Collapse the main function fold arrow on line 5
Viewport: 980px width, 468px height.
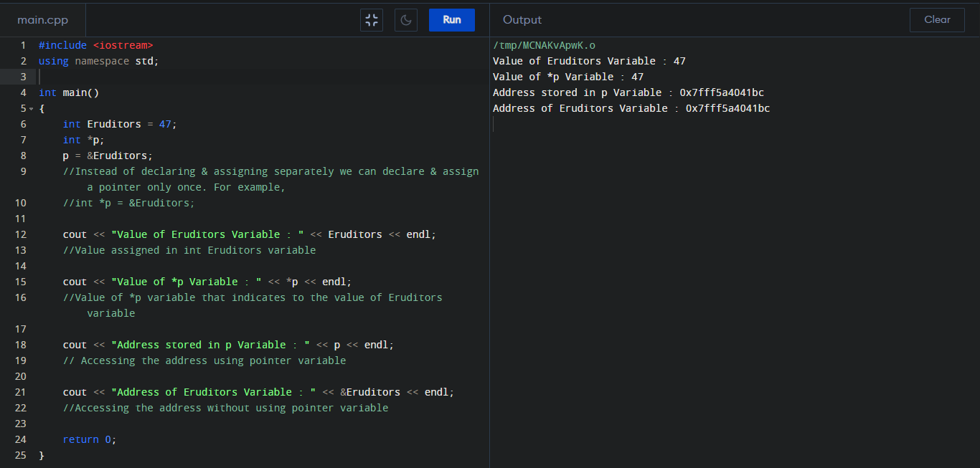point(31,109)
